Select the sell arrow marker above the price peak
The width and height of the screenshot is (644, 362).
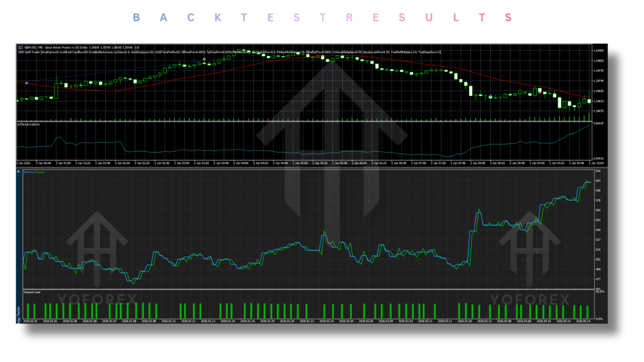coord(204,59)
